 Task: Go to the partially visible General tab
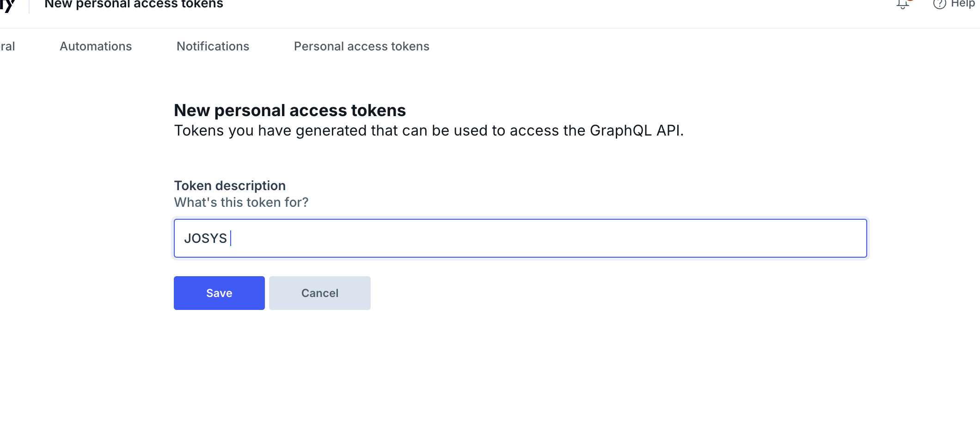coord(7,46)
